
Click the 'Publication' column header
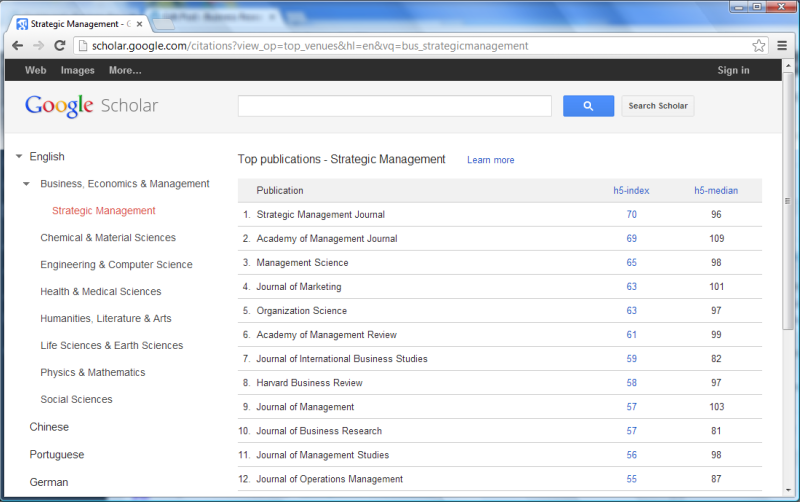coord(280,190)
